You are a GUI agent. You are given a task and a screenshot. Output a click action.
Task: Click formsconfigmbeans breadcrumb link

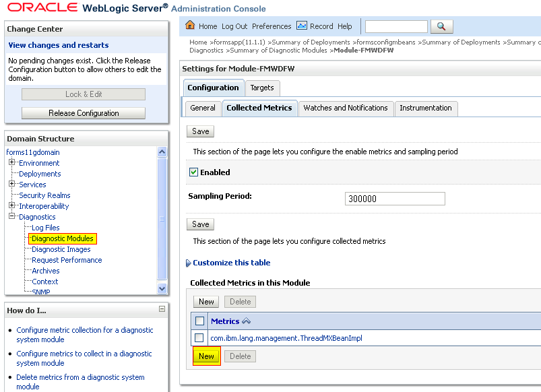point(386,42)
